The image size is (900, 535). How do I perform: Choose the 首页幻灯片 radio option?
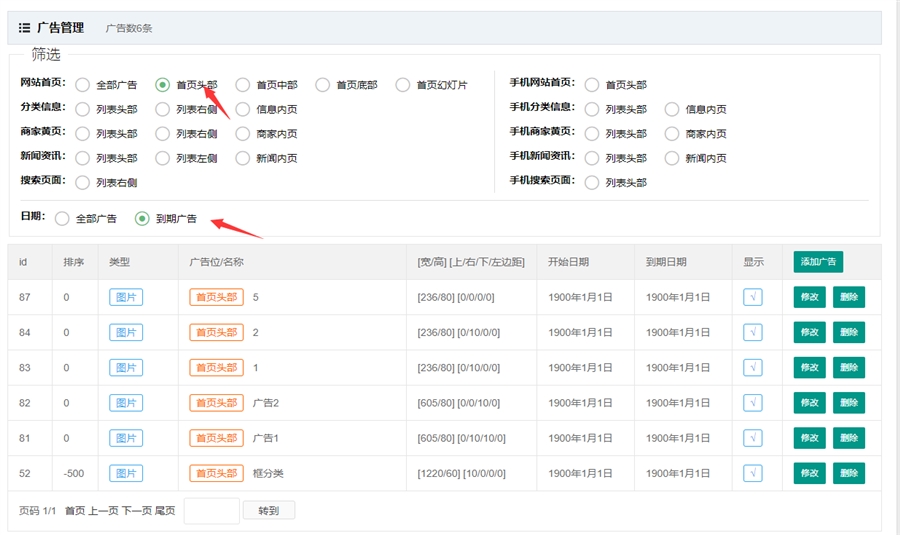(403, 85)
